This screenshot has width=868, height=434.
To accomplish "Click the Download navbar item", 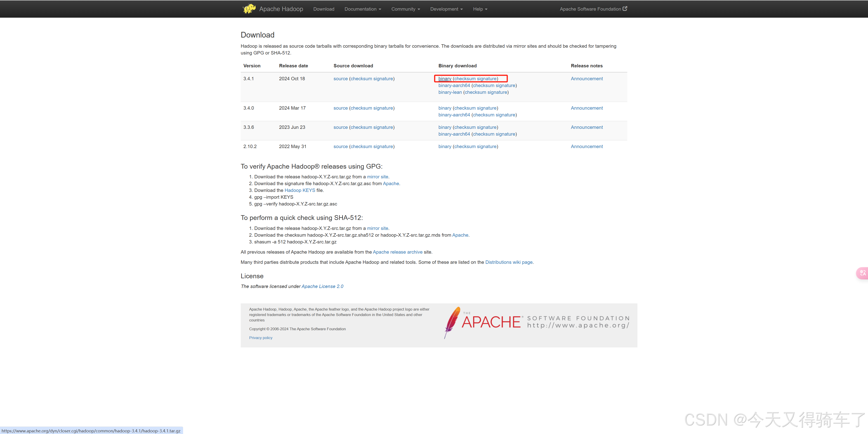I will click(x=323, y=9).
